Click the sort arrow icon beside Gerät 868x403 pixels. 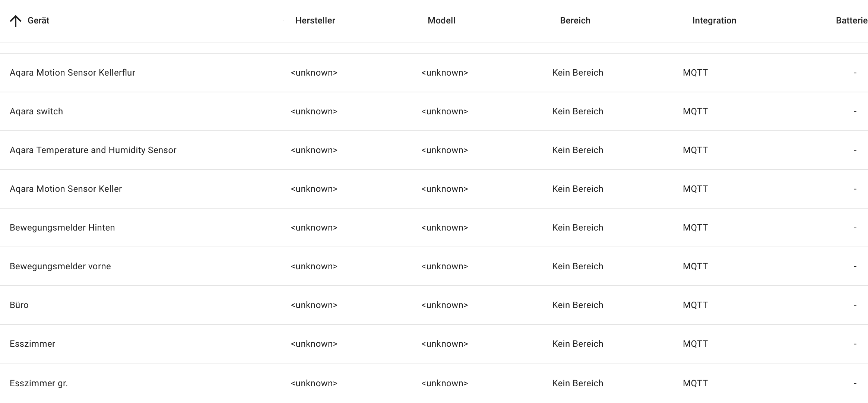click(x=16, y=21)
